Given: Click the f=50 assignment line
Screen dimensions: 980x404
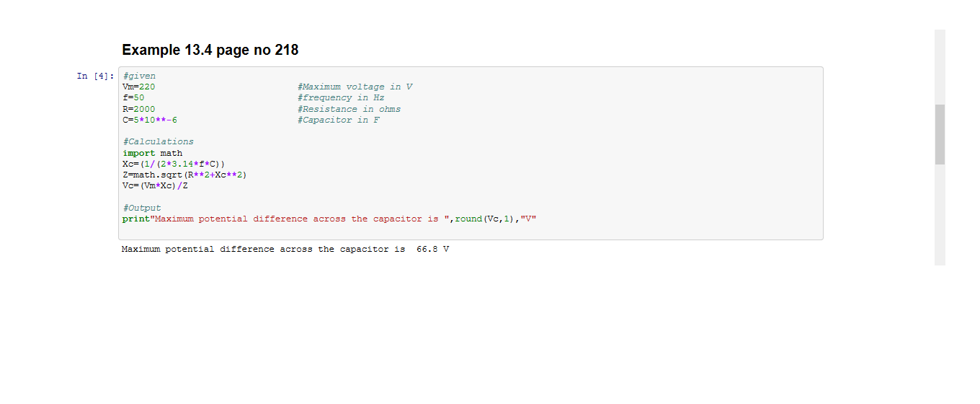Looking at the screenshot, I should point(133,97).
